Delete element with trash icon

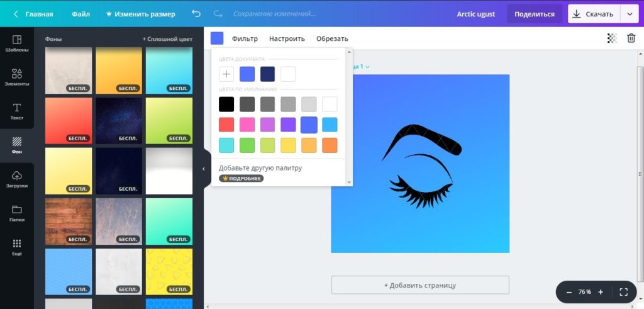[x=631, y=38]
